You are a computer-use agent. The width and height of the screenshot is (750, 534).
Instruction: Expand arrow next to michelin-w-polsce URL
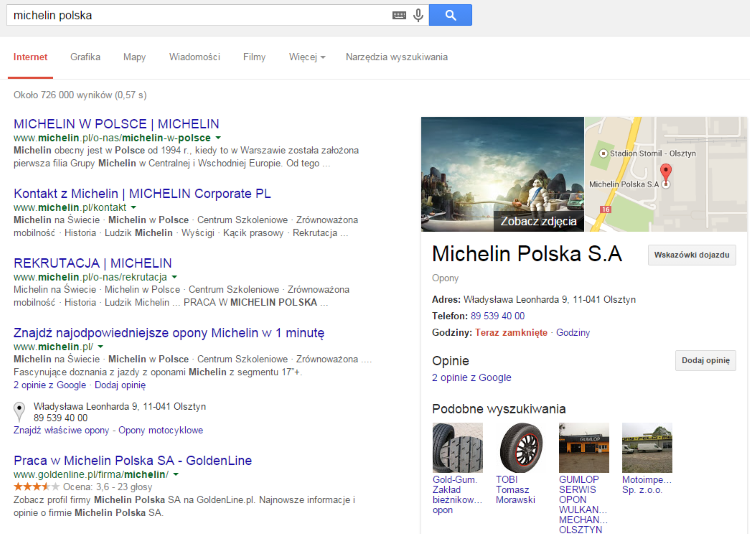click(x=218, y=138)
